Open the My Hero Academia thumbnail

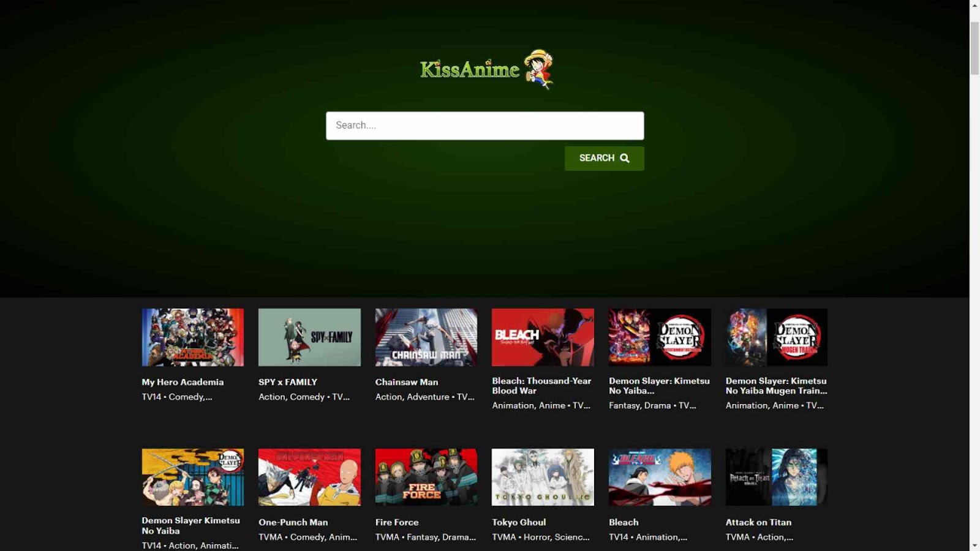193,337
